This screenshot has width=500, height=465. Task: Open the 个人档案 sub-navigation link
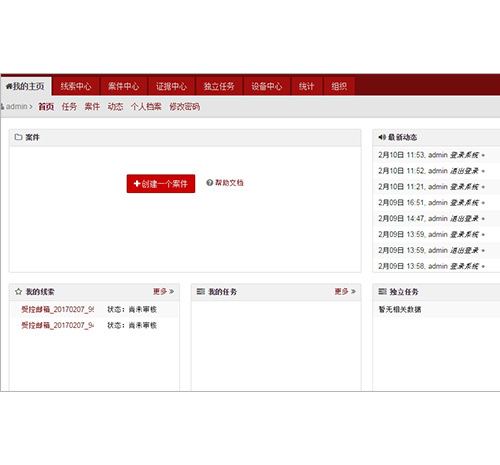(146, 107)
